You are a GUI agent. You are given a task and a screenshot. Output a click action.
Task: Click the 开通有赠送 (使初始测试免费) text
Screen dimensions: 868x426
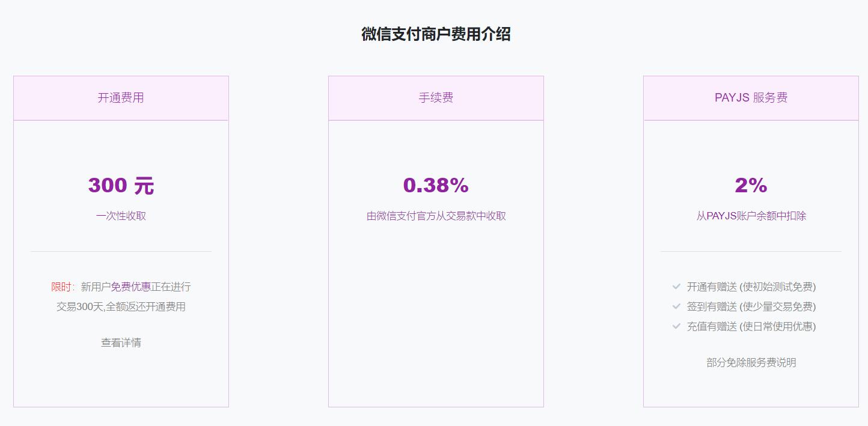(751, 287)
